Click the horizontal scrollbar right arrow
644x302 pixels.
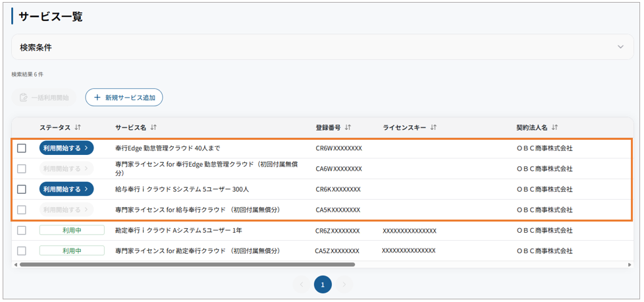630,264
